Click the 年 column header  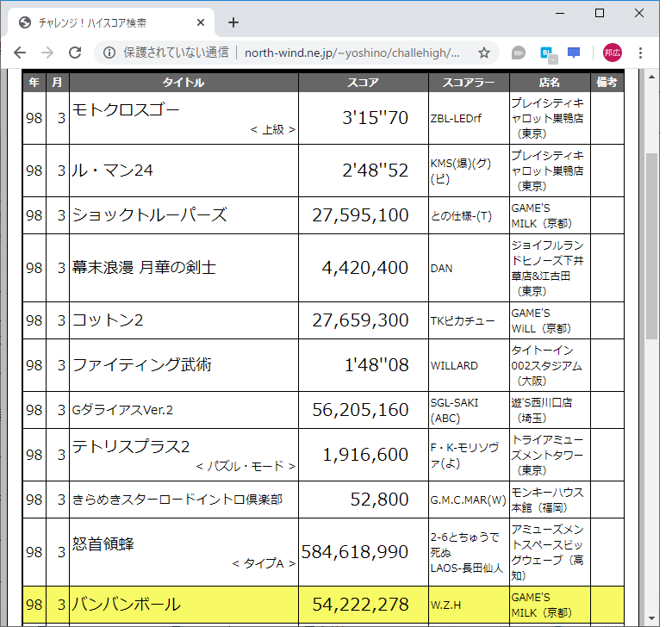34,83
